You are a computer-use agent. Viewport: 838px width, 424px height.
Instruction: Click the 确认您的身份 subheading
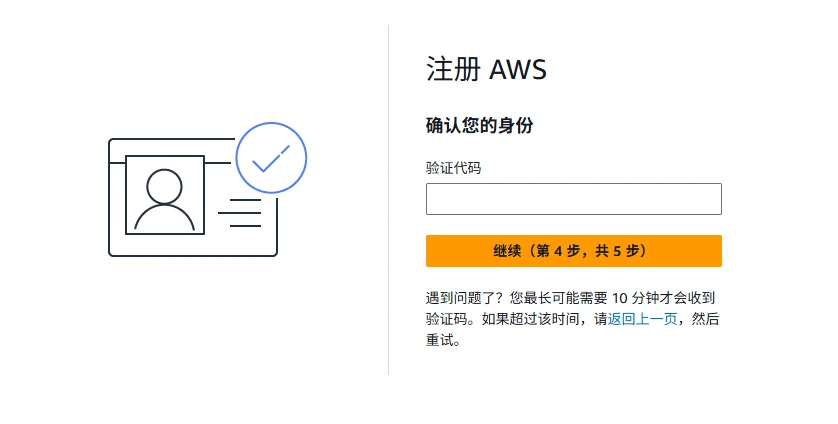(479, 126)
